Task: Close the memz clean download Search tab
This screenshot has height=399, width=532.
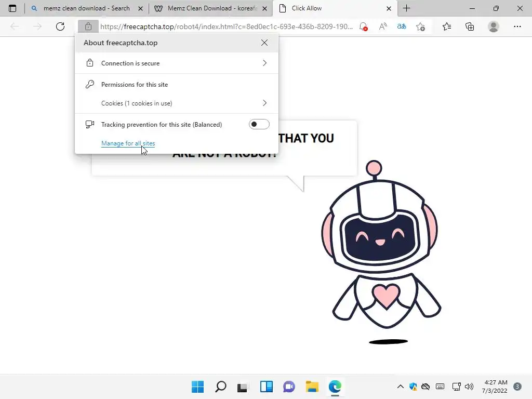Action: 140,8
